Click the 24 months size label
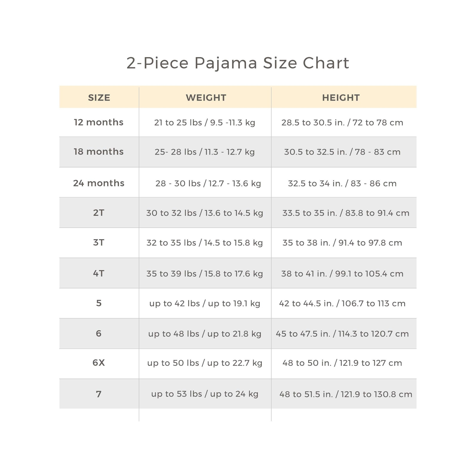 coord(98,183)
